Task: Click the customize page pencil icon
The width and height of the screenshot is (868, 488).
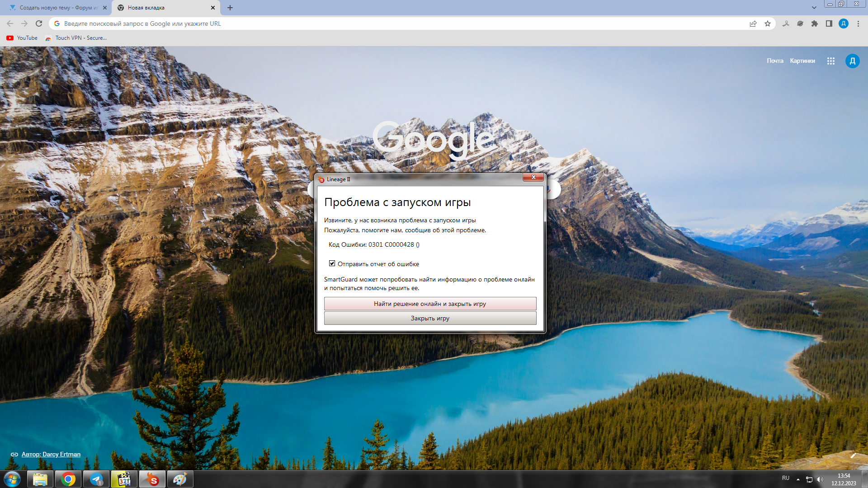Action: [853, 455]
